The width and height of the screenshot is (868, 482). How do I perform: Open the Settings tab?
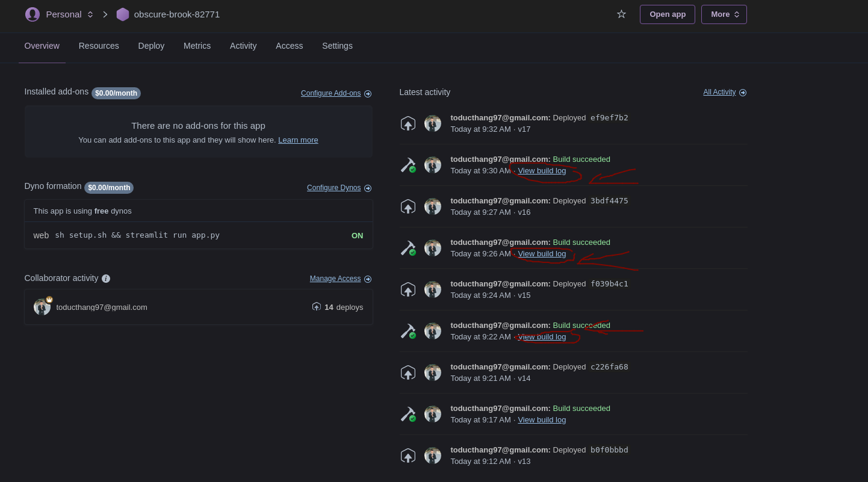(x=337, y=46)
